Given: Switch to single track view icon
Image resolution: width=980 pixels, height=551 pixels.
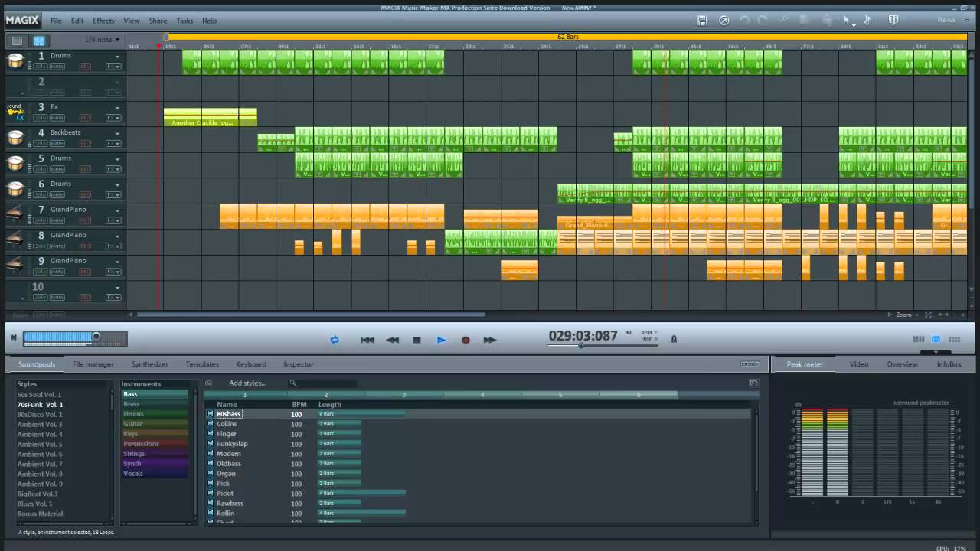Looking at the screenshot, I should (x=17, y=40).
